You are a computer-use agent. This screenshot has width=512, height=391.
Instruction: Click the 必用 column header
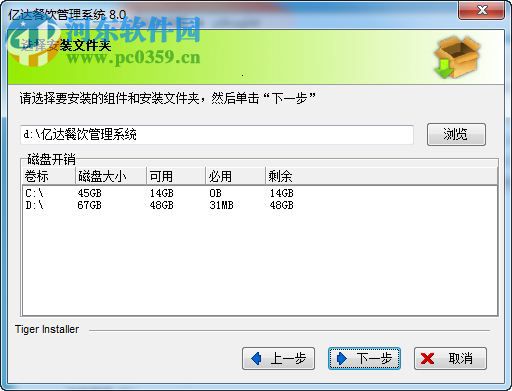[235, 176]
